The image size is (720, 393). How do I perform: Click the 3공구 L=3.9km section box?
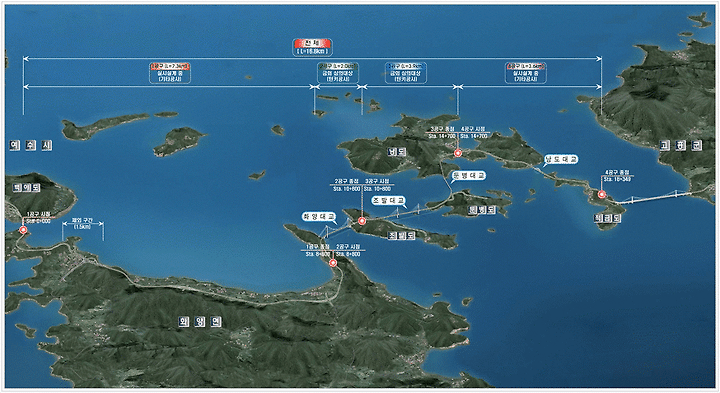click(x=406, y=73)
